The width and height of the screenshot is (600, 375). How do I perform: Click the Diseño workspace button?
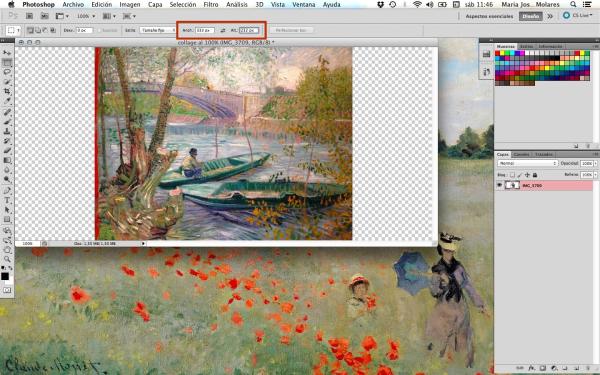coord(530,16)
